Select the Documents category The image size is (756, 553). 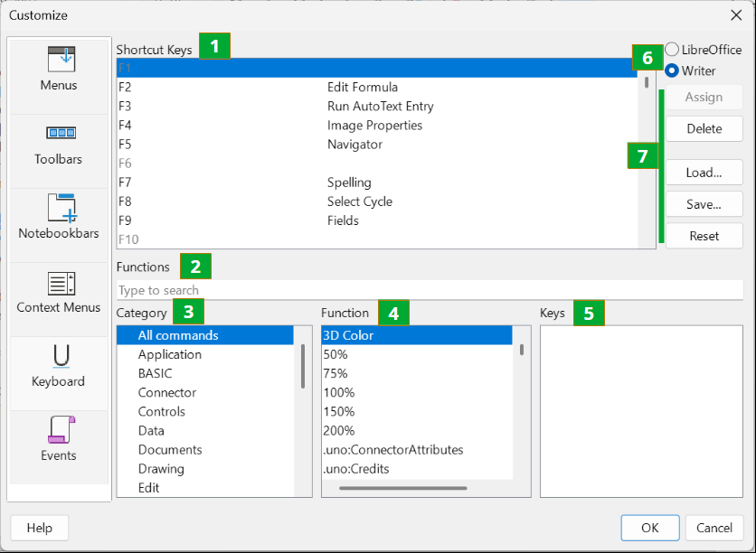pyautogui.click(x=205, y=449)
